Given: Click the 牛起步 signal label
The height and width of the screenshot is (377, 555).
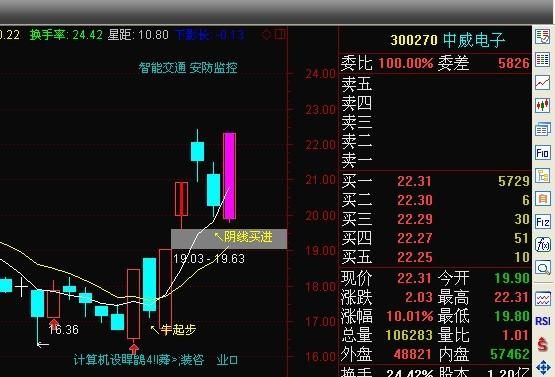Looking at the screenshot, I should point(178,330).
